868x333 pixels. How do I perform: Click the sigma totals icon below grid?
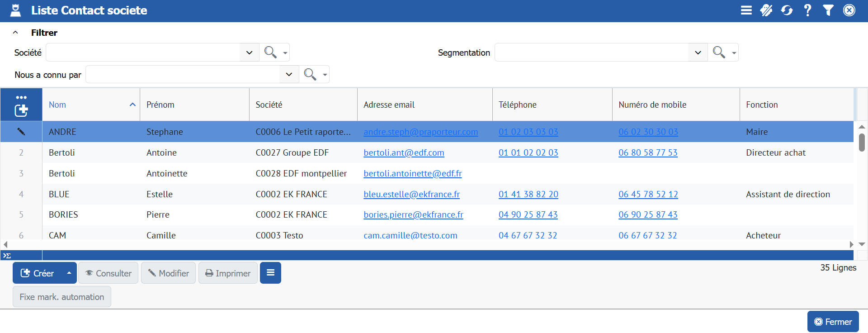(7, 256)
